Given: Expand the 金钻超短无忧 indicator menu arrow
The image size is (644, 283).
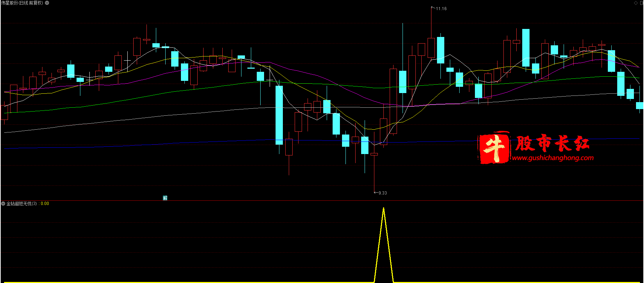Looking at the screenshot, I should pos(3,204).
